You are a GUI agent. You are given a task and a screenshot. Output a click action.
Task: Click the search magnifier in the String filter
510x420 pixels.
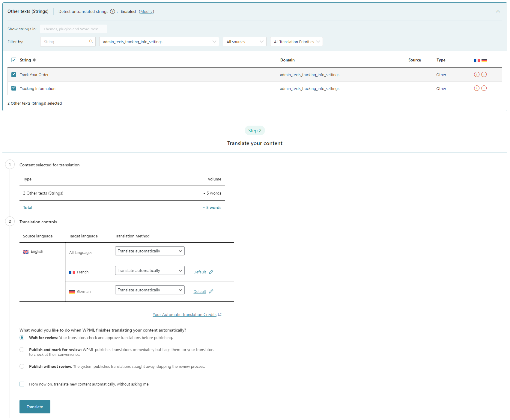(x=91, y=41)
